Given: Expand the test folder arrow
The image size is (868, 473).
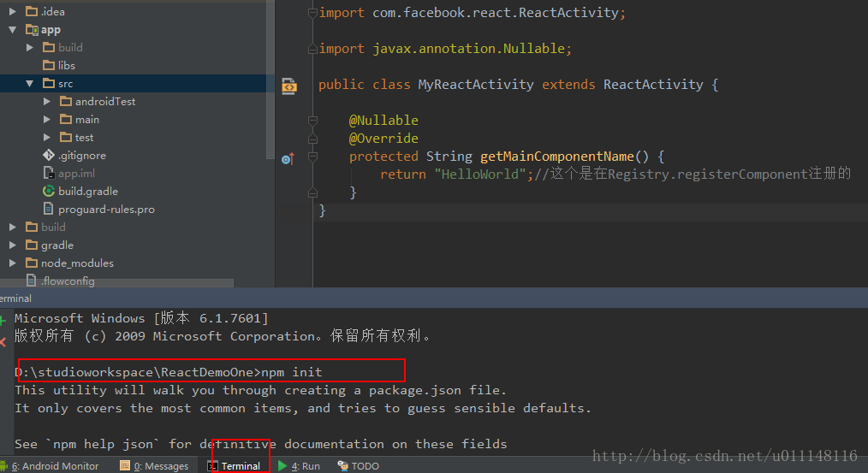Looking at the screenshot, I should (46, 137).
